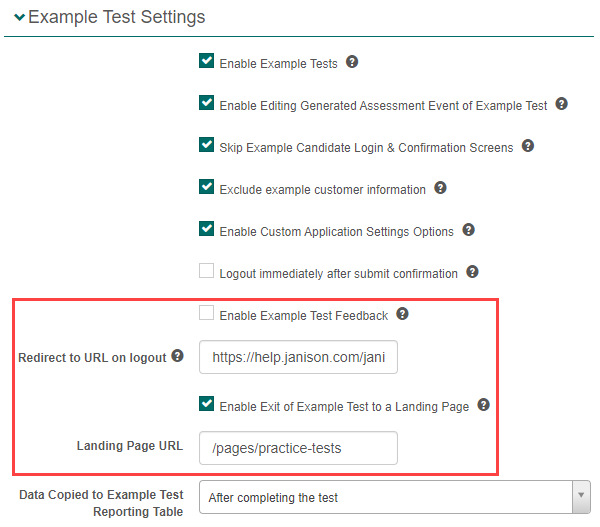The image size is (600, 527).
Task: Click help icon next to Enable Example Tests
Action: tap(352, 62)
